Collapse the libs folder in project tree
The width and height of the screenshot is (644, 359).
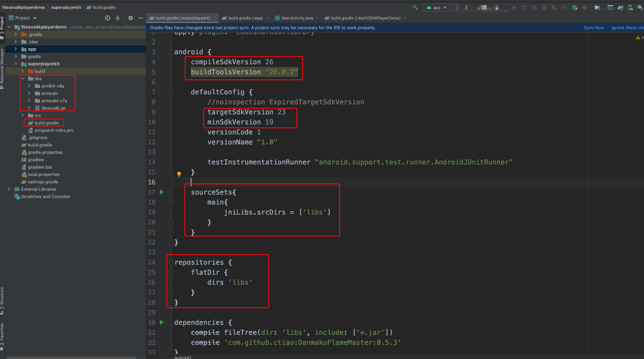(23, 79)
